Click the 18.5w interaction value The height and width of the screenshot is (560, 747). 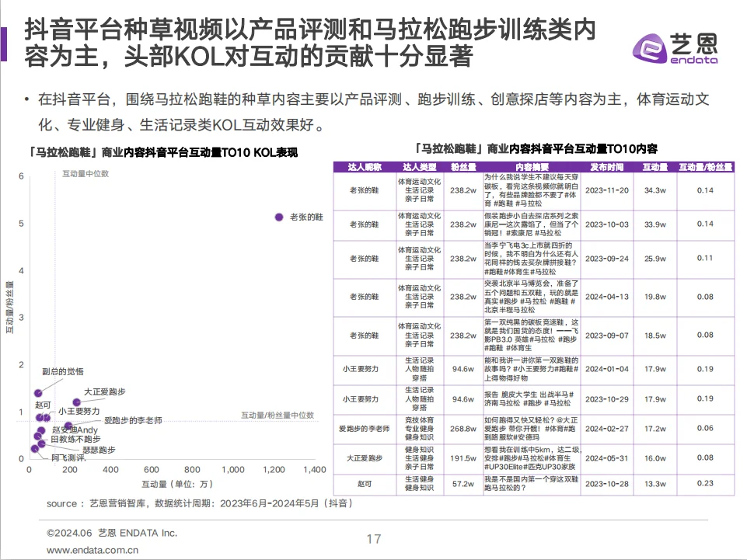(655, 336)
